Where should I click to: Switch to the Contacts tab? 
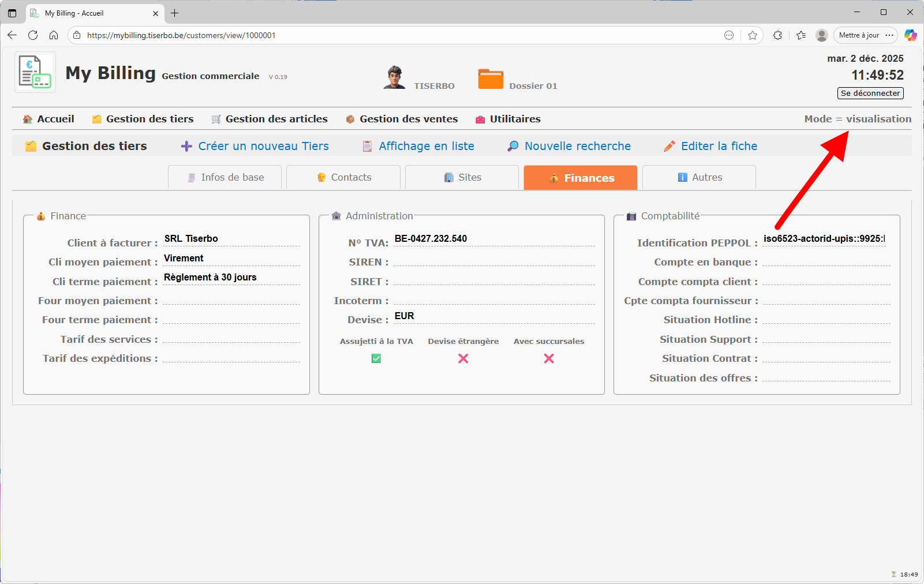[344, 178]
